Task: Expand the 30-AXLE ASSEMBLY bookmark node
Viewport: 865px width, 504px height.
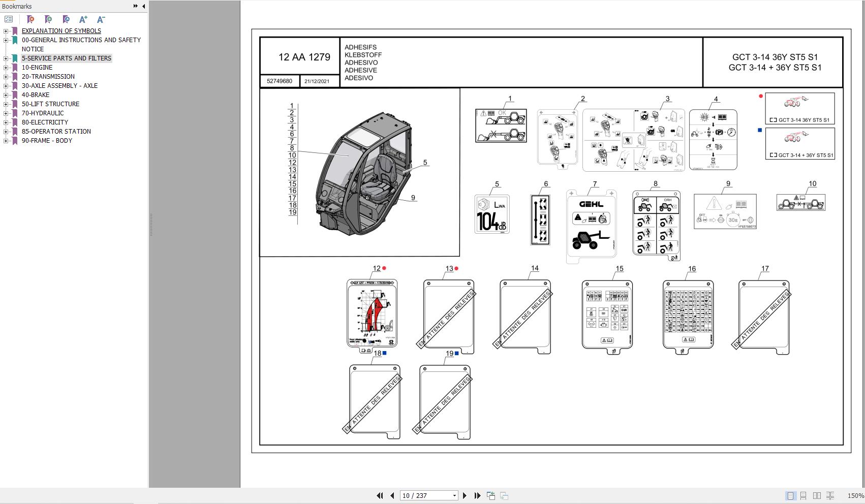Action: click(6, 86)
